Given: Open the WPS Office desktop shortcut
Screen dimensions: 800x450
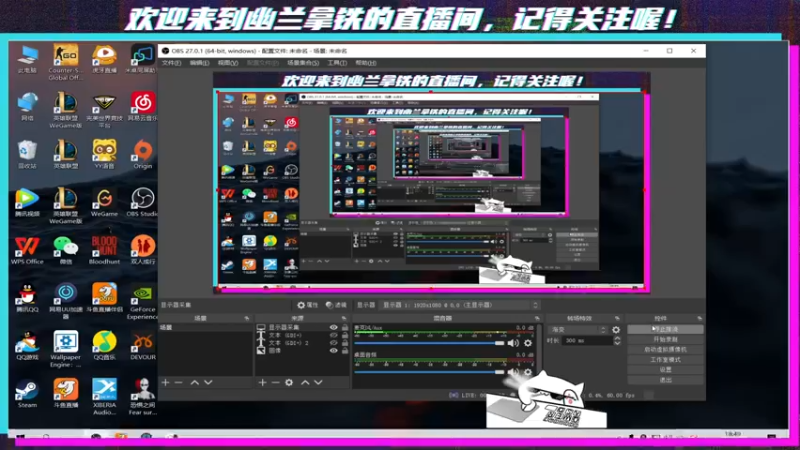Looking at the screenshot, I should point(27,250).
